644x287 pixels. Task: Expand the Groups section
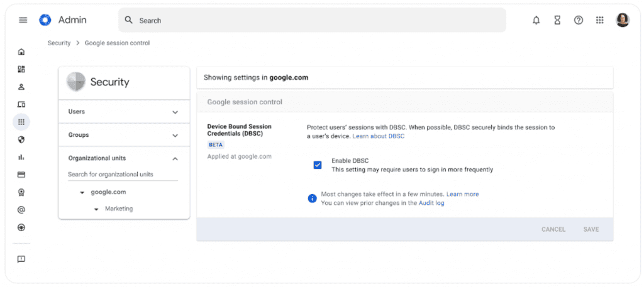click(124, 135)
